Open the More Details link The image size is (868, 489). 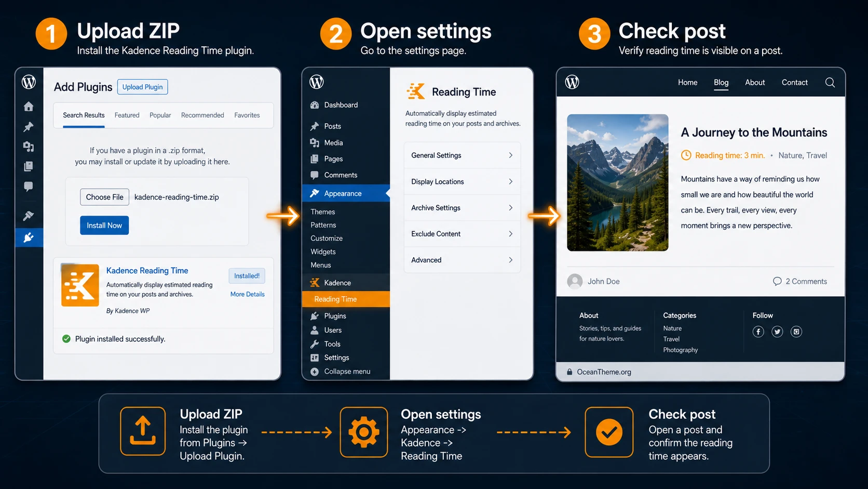[248, 294]
